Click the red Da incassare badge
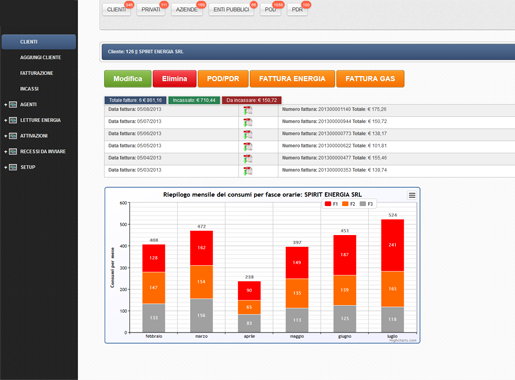 click(x=252, y=100)
